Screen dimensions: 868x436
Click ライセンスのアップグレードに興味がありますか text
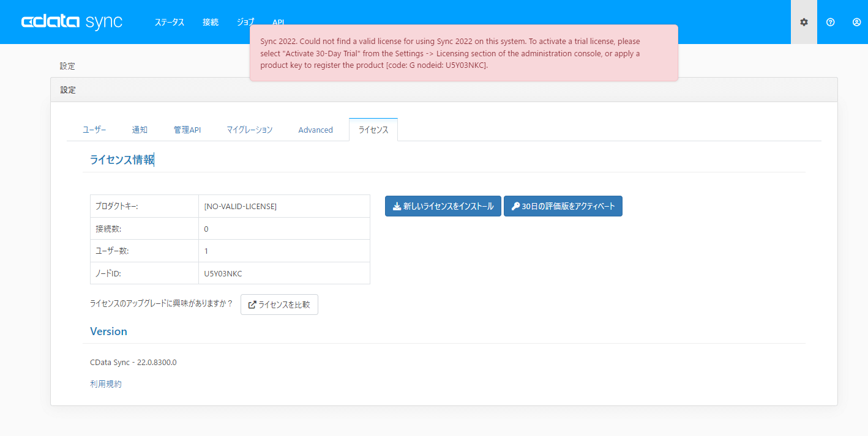[x=162, y=304]
